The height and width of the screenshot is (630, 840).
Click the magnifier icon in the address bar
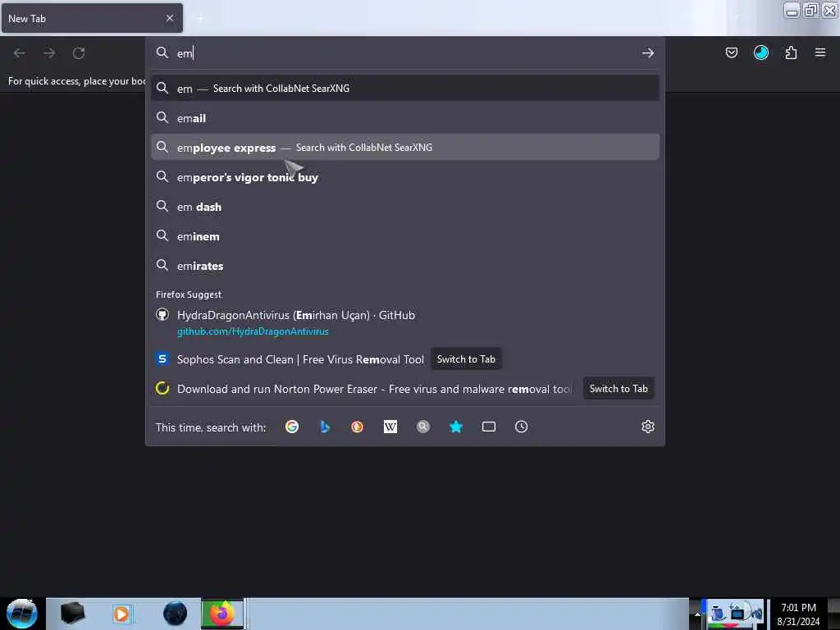click(162, 52)
